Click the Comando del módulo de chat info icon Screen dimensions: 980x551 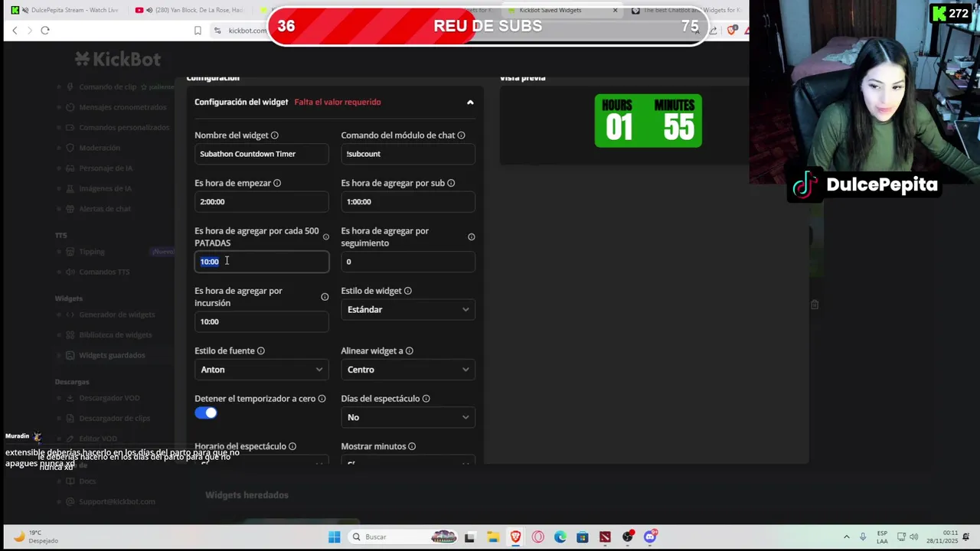tap(461, 135)
